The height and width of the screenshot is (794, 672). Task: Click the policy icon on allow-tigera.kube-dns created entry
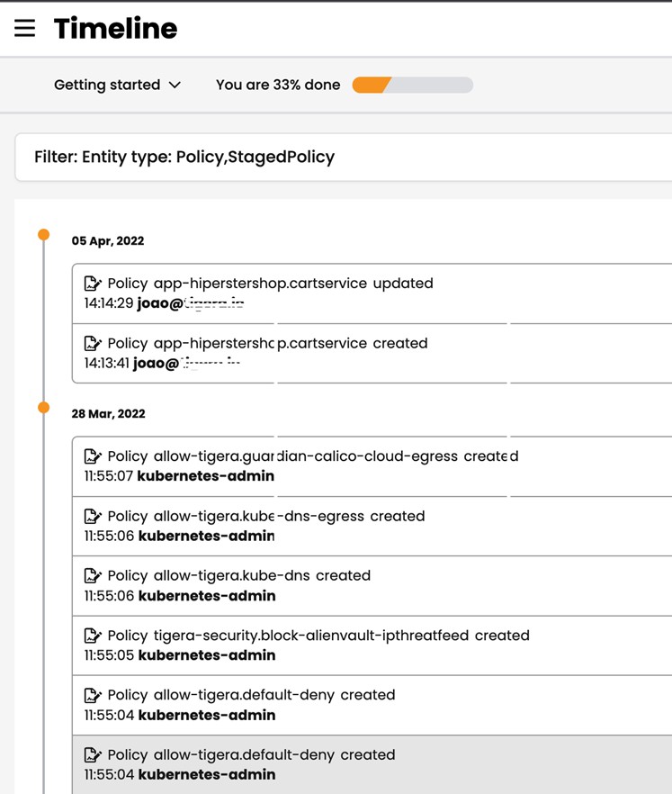[x=93, y=576]
